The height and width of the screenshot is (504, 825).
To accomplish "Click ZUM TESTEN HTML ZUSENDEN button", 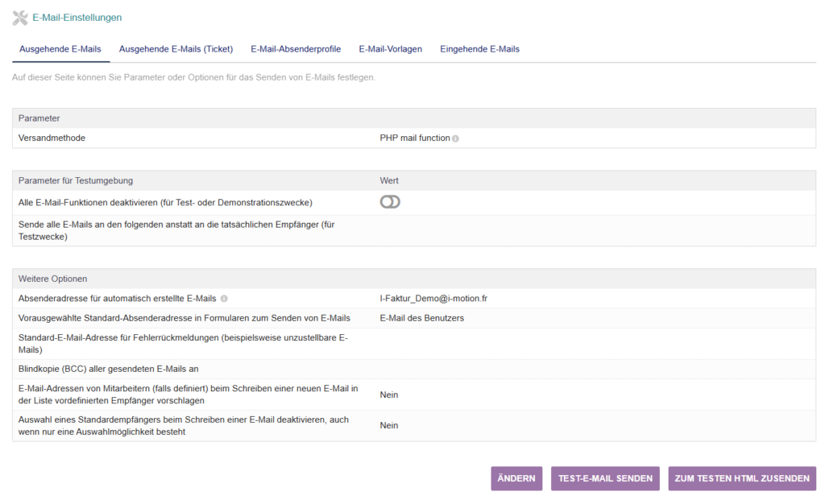I will pyautogui.click(x=742, y=479).
